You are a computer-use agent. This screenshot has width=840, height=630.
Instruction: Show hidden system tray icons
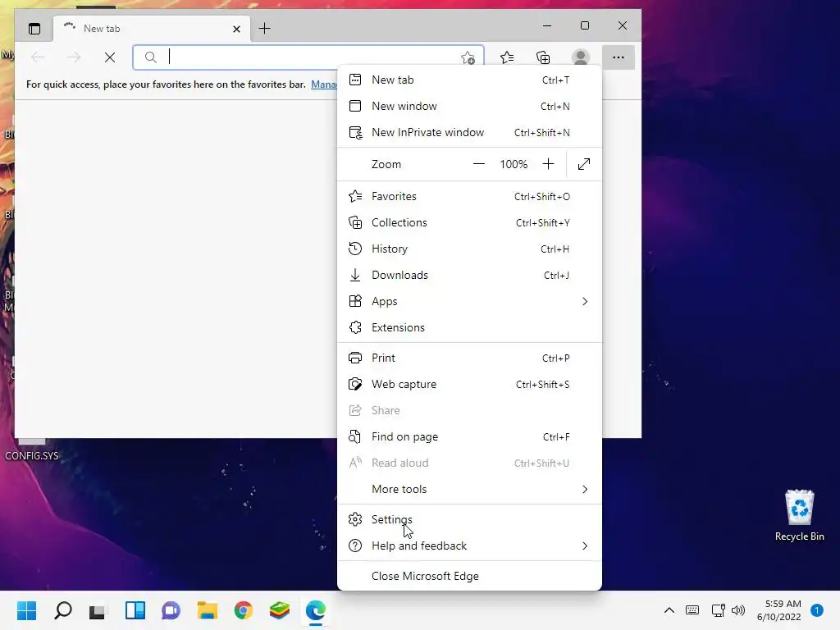click(x=669, y=610)
